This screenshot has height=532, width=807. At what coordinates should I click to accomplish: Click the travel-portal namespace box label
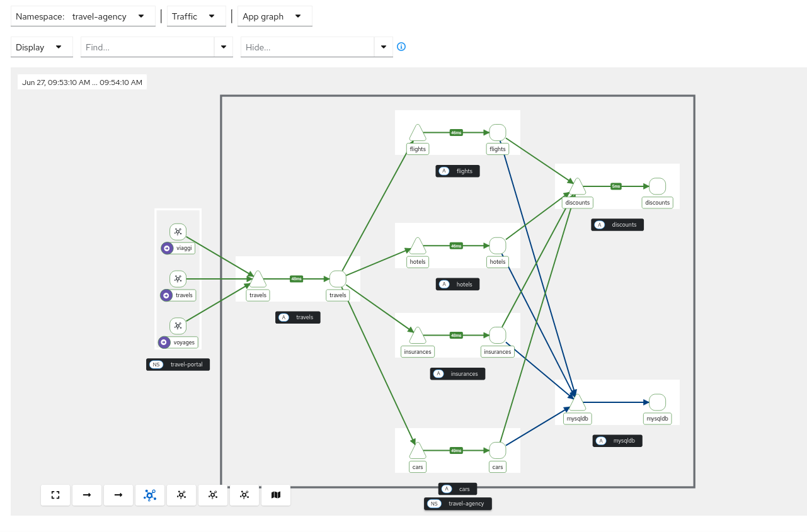[178, 364]
